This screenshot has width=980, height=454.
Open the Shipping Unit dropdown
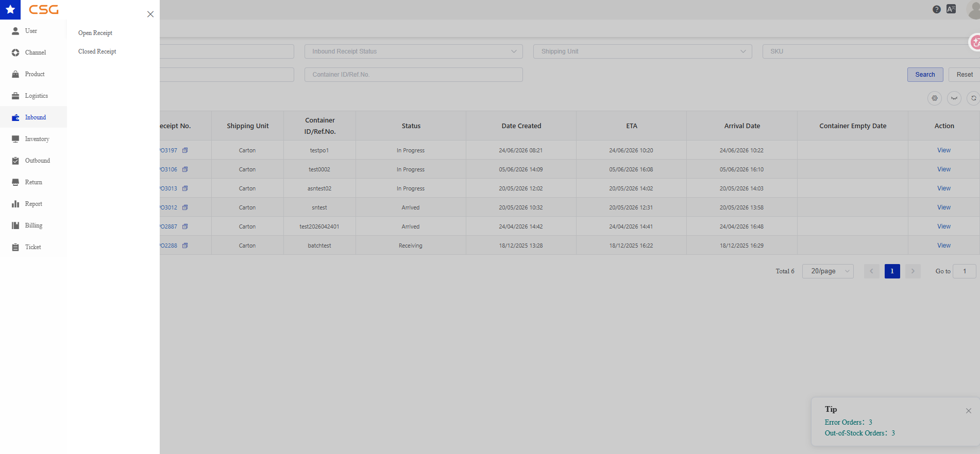click(x=643, y=51)
